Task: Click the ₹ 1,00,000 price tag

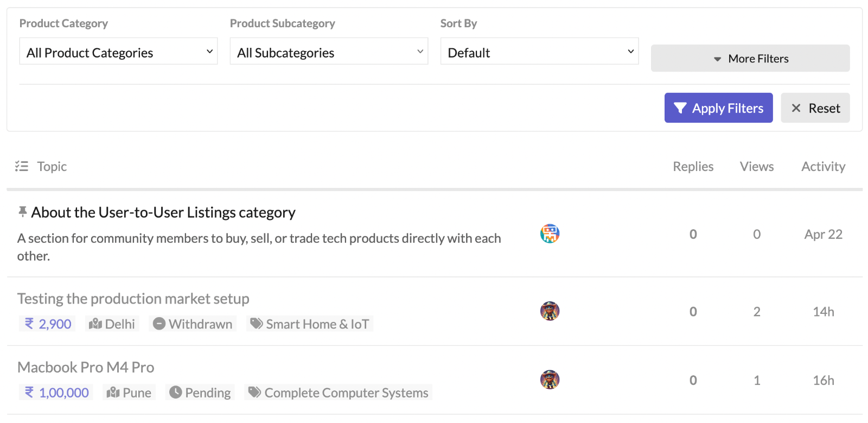Action: pyautogui.click(x=56, y=393)
